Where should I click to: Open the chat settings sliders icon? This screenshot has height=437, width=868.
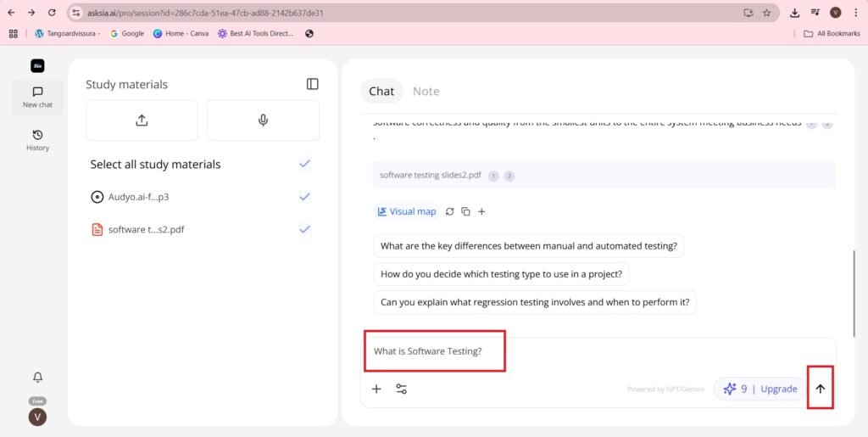pos(401,389)
